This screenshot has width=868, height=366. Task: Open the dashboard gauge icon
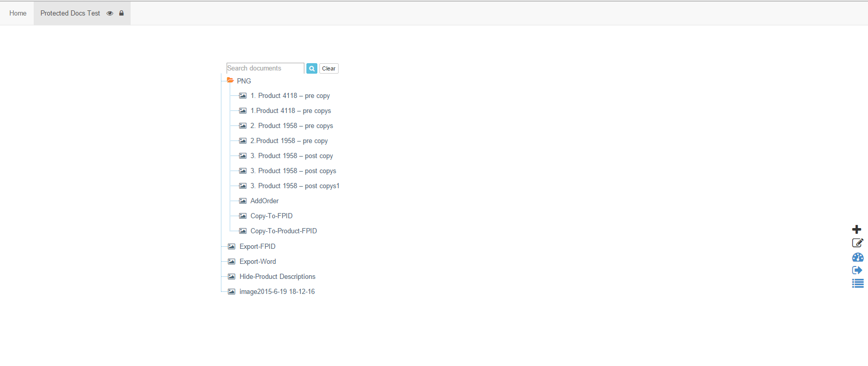point(858,257)
